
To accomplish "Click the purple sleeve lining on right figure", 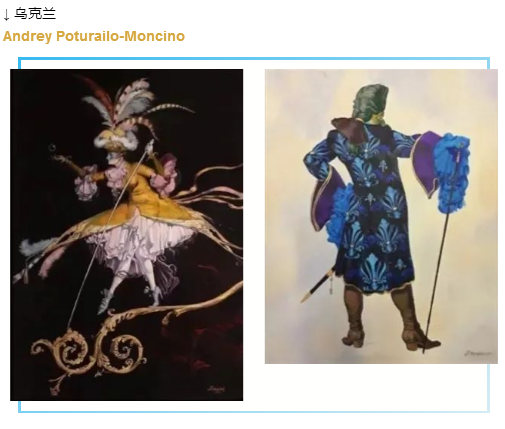I will pos(423,163).
